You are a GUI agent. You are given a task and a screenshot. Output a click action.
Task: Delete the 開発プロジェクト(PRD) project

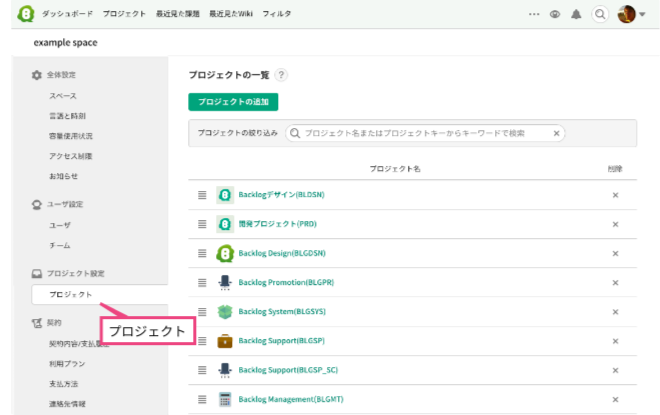pyautogui.click(x=615, y=224)
